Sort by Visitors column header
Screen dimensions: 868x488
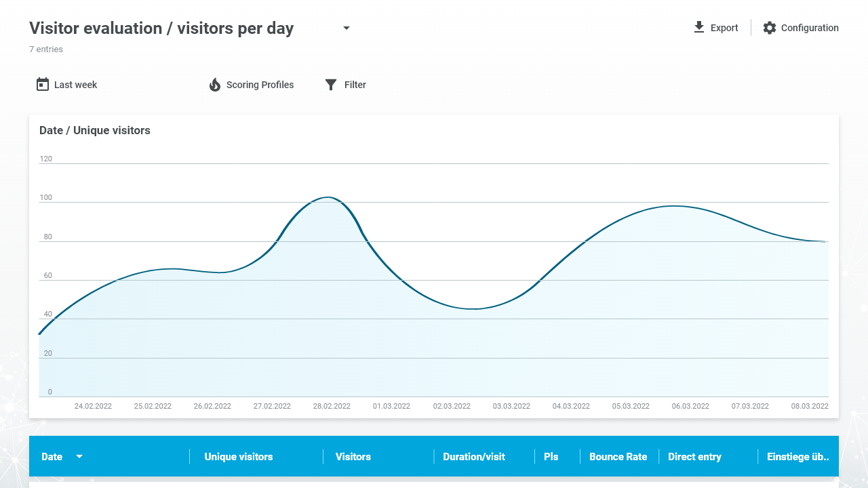353,457
